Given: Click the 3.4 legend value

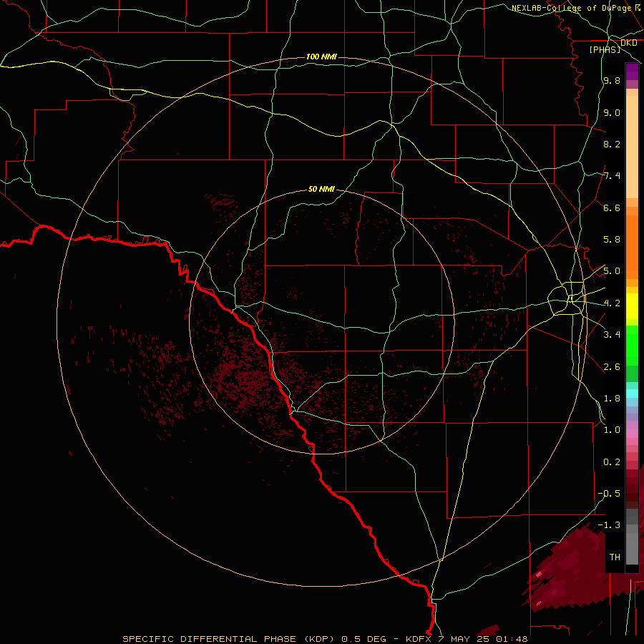Looking at the screenshot, I should [612, 335].
